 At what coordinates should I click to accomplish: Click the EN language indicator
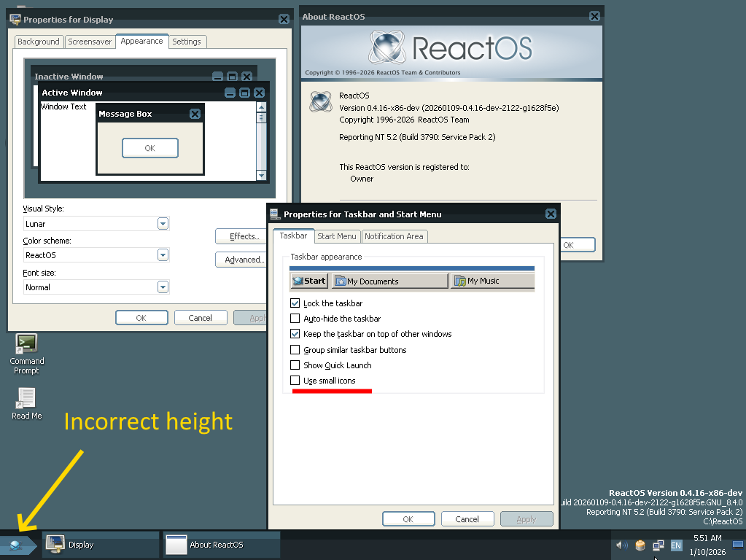(x=676, y=545)
